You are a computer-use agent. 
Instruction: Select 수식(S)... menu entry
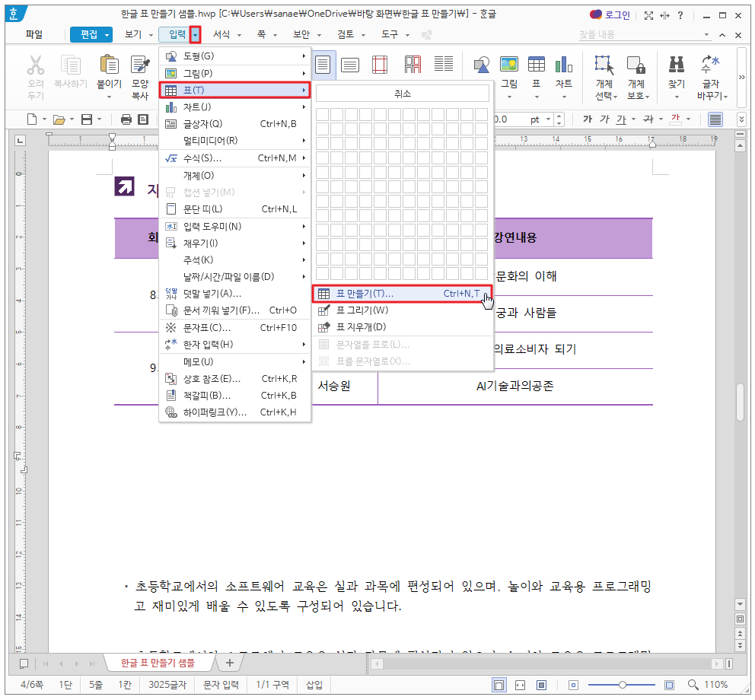235,158
